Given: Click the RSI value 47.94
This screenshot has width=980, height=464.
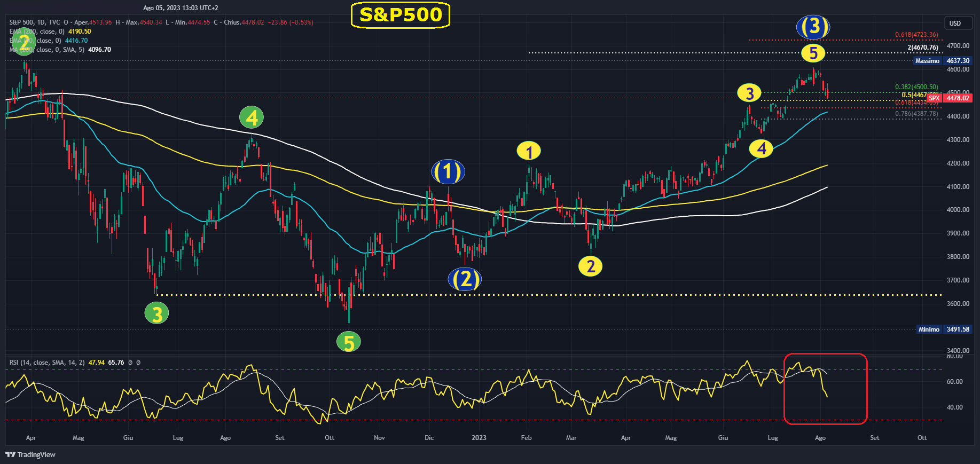Looking at the screenshot, I should (97, 363).
